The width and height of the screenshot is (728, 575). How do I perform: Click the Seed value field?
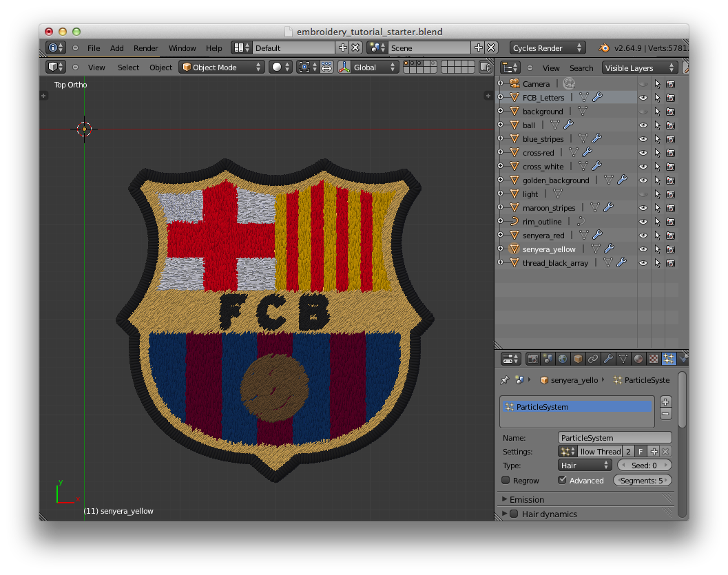tap(645, 465)
